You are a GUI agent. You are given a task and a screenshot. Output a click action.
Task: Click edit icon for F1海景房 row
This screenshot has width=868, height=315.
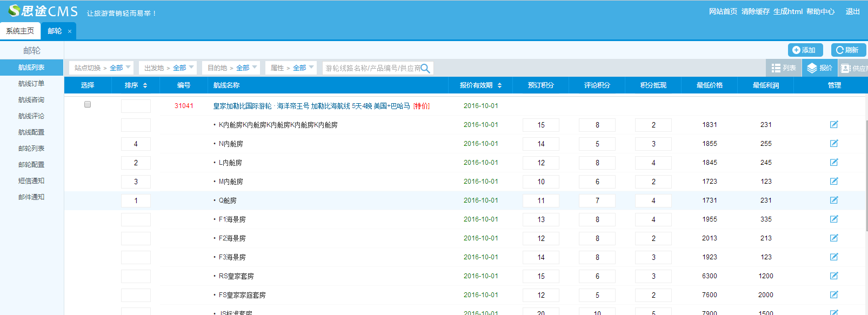pos(834,219)
